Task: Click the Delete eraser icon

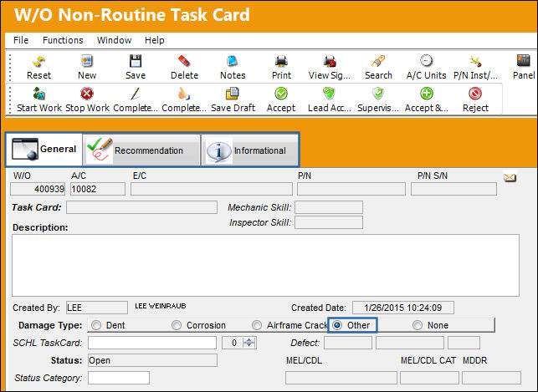Action: 184,61
